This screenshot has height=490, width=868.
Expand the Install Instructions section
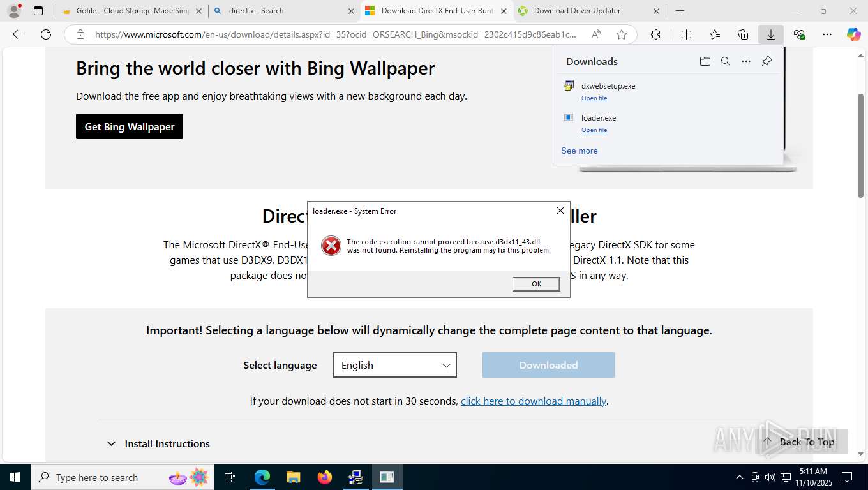pyautogui.click(x=158, y=443)
